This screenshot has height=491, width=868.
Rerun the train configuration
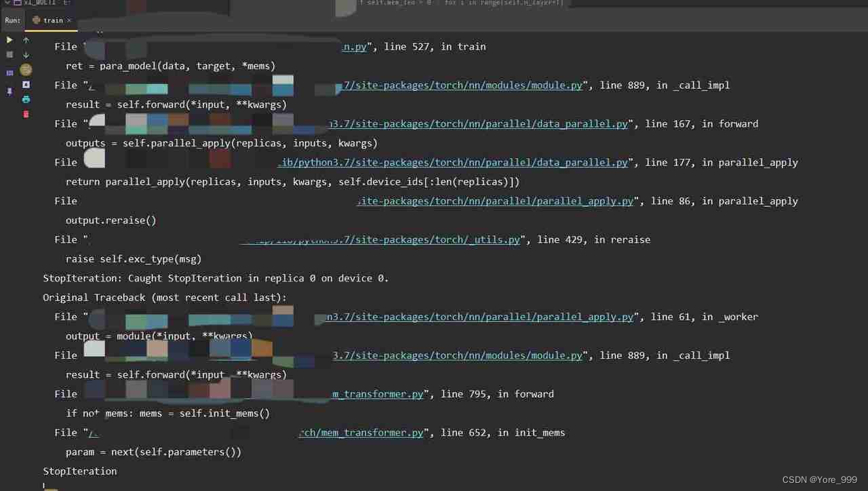(x=9, y=39)
